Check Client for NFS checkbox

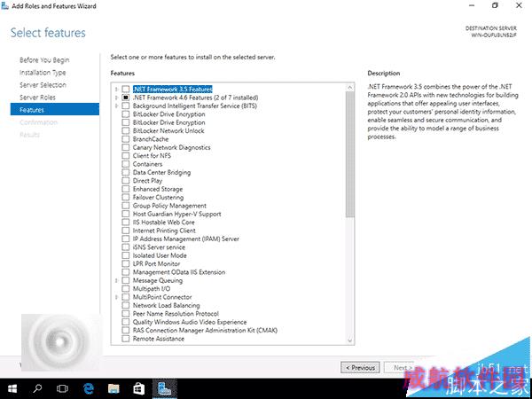[x=126, y=156]
